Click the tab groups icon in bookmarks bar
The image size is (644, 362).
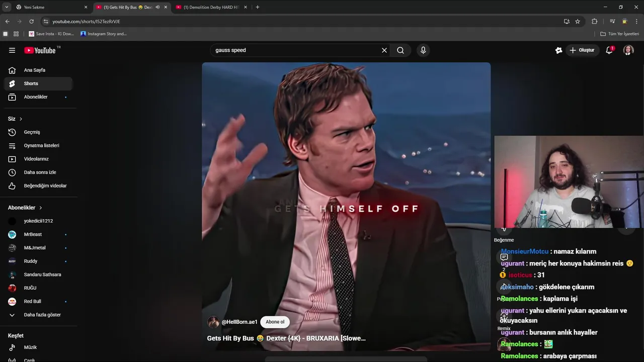click(6, 34)
